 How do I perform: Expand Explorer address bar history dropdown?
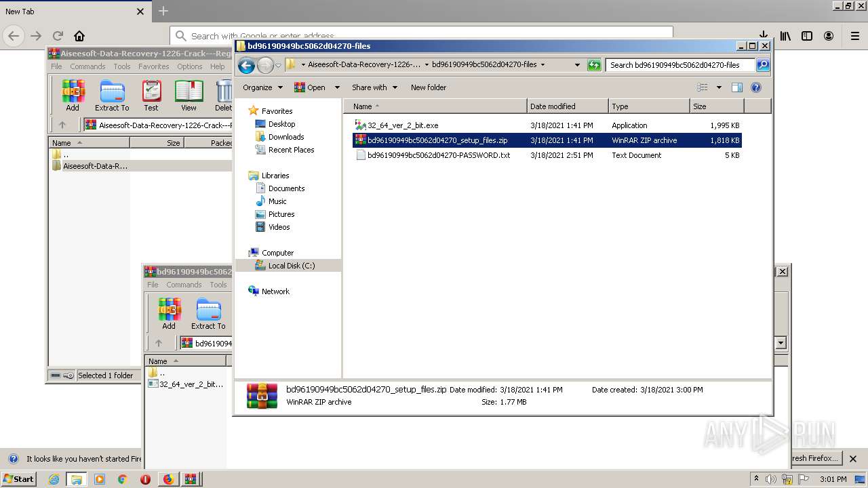tap(577, 65)
